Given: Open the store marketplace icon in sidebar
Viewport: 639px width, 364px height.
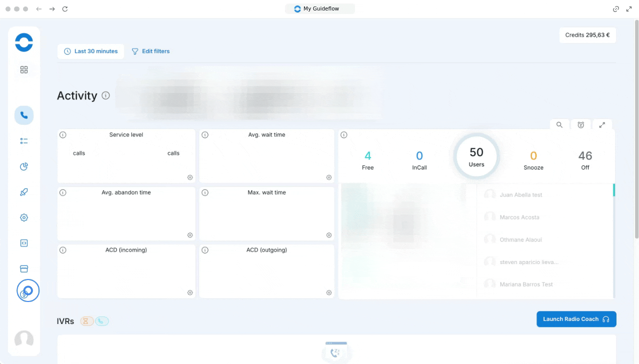Looking at the screenshot, I should pos(24,269).
